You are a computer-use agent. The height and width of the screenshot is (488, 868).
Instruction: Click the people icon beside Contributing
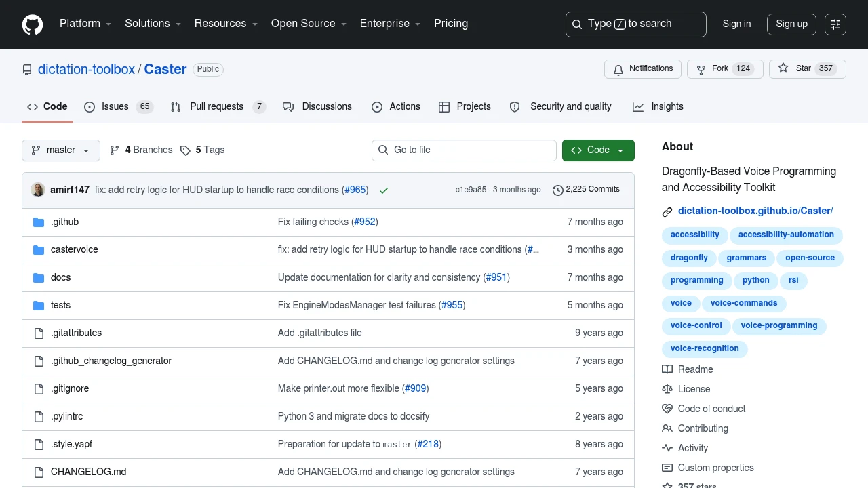click(x=667, y=428)
